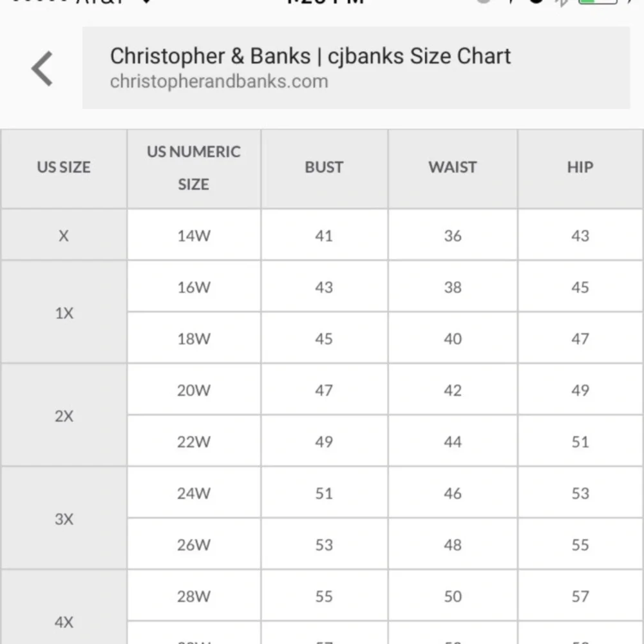Click the 18W numeric size cell
644x644 pixels.
click(193, 339)
